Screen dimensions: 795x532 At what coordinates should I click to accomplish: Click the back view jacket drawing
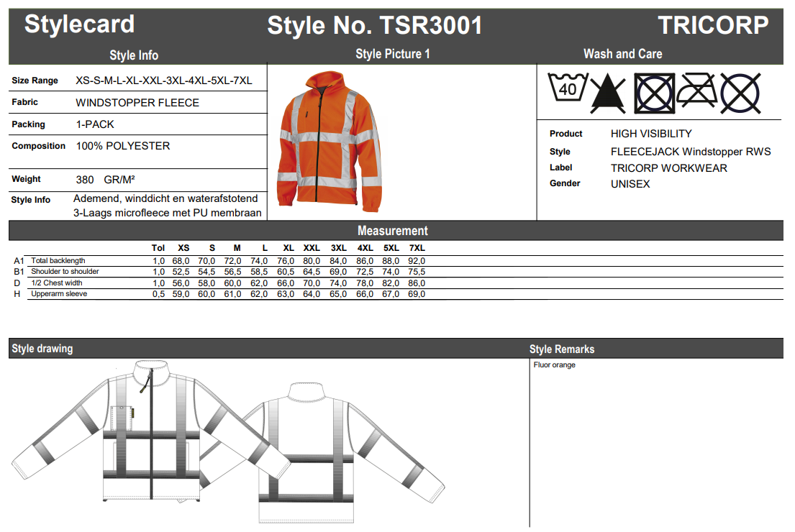tap(338, 453)
